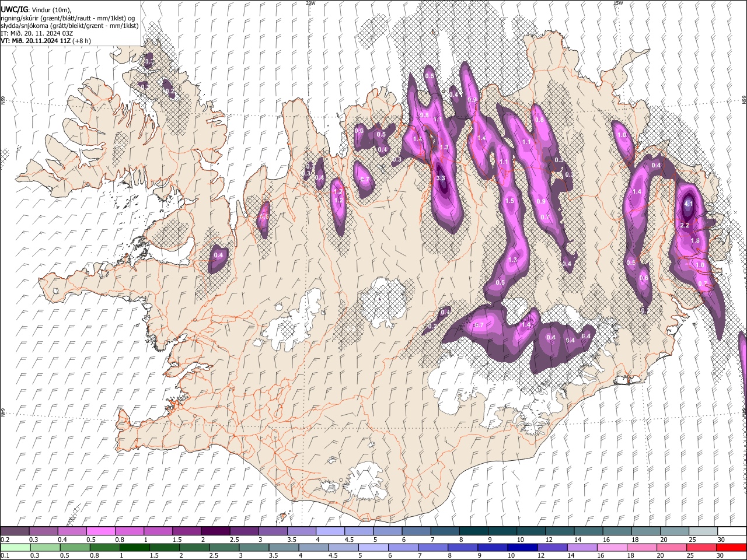Click the 3.3 precipitation value on map
This screenshot has width=747, height=560.
pyautogui.click(x=441, y=178)
